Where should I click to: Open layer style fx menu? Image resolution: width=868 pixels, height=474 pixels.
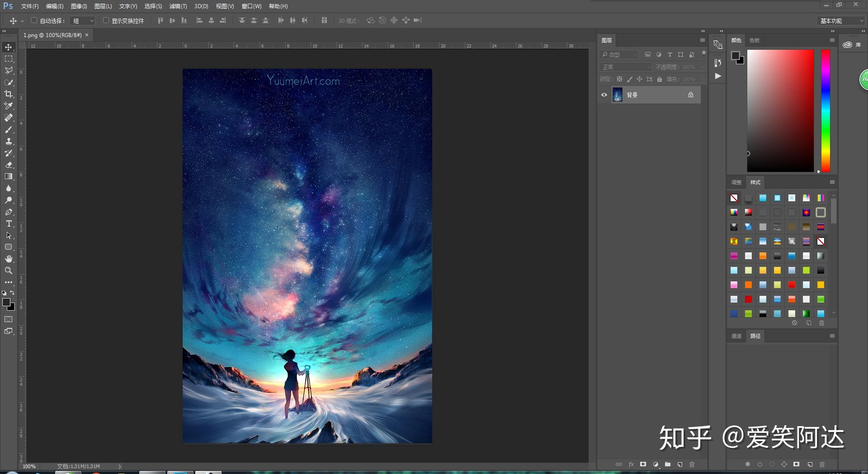[x=631, y=464]
